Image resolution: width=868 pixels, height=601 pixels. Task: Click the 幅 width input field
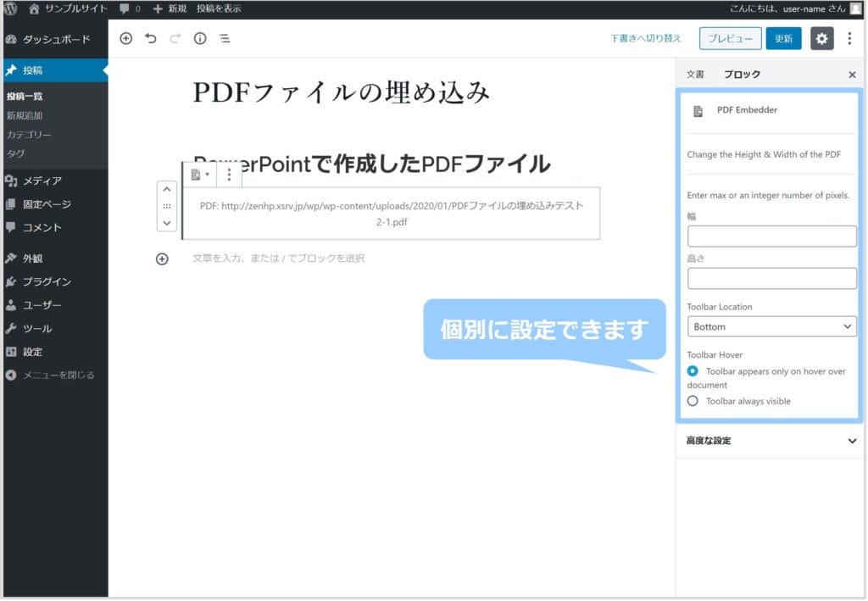tap(771, 237)
